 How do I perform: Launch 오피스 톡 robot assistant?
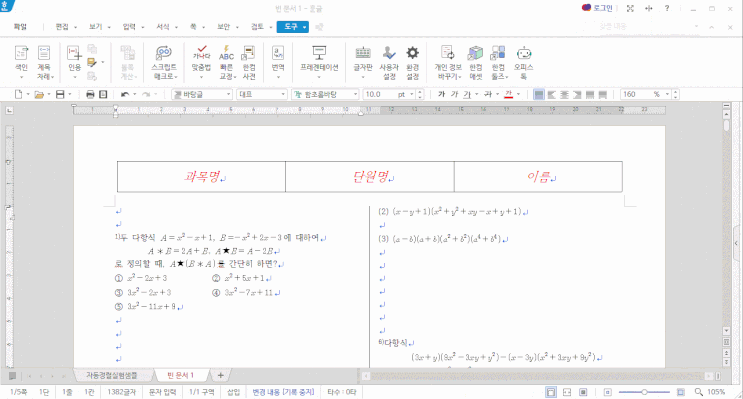pos(524,62)
